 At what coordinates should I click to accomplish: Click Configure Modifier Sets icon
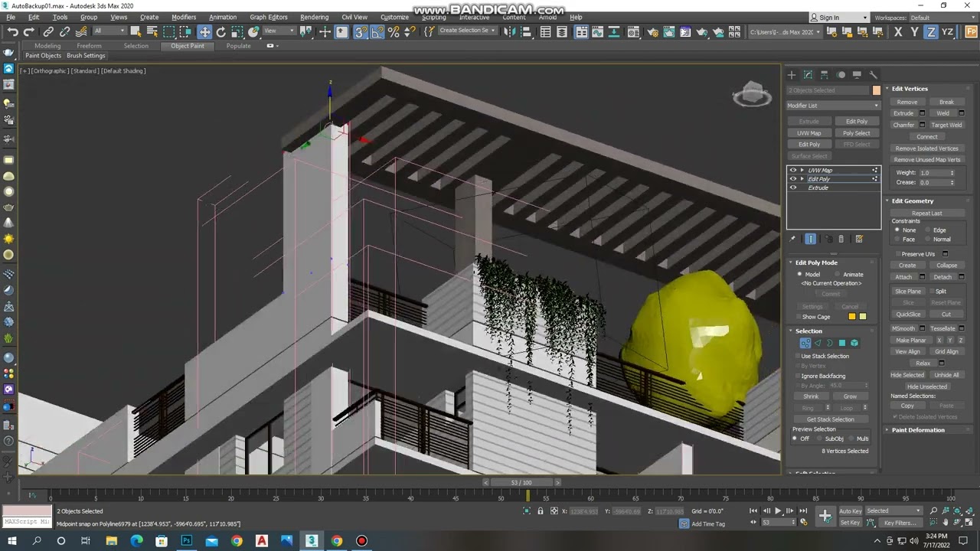859,239
